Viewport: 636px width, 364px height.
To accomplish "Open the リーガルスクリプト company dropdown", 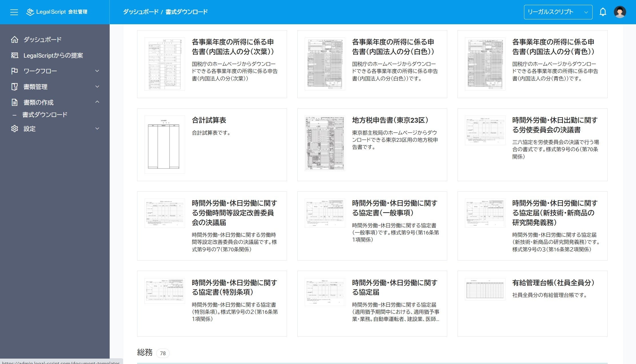I will 558,12.
